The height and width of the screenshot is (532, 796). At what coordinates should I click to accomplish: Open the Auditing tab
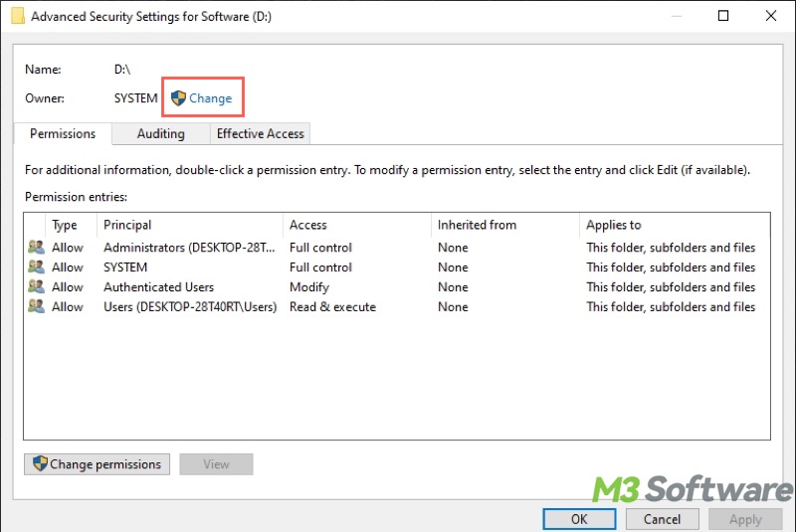pos(161,134)
